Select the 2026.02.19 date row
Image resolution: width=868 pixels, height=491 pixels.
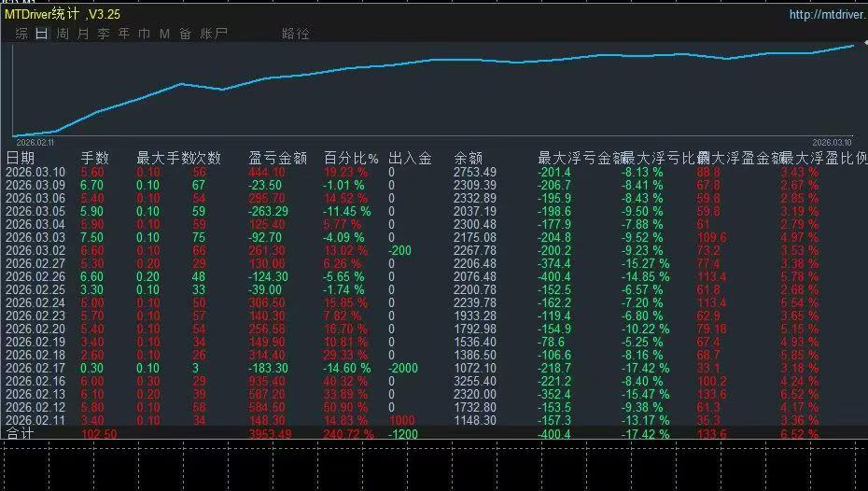pyautogui.click(x=35, y=342)
